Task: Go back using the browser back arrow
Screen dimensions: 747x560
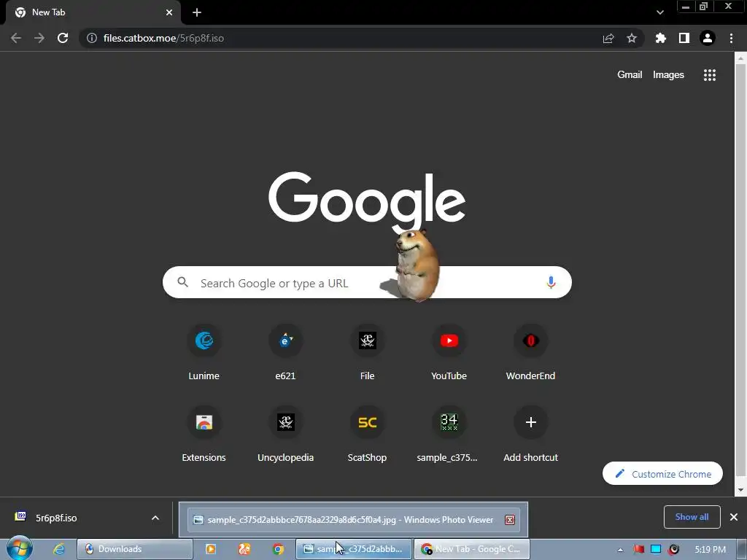Action: click(x=16, y=38)
